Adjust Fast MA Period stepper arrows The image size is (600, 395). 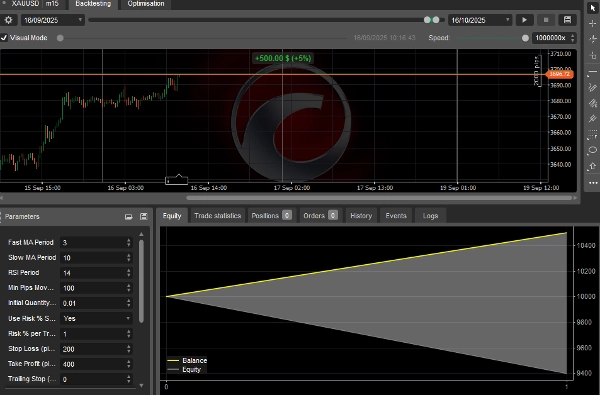pyautogui.click(x=129, y=242)
